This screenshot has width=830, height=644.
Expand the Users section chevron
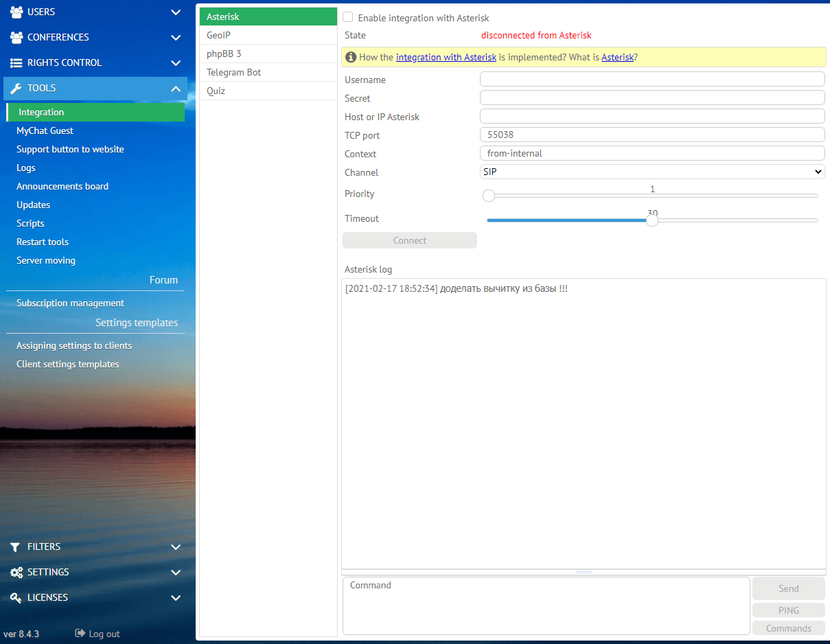pyautogui.click(x=176, y=12)
